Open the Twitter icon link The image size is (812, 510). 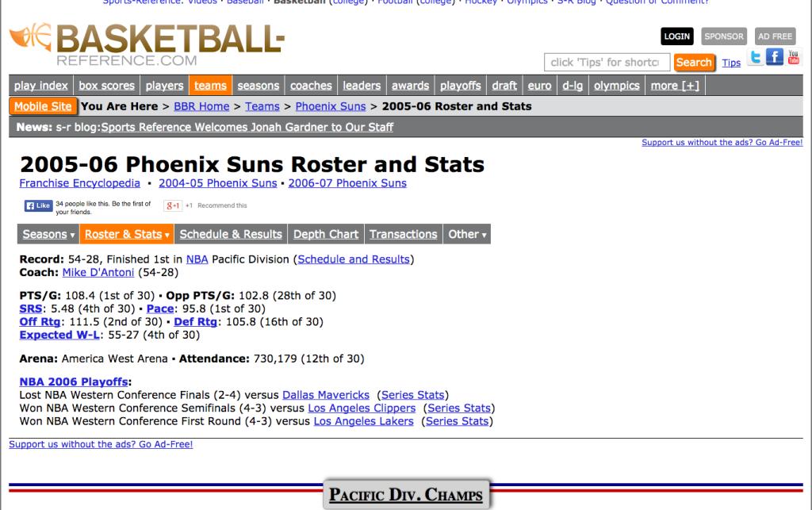click(x=756, y=57)
